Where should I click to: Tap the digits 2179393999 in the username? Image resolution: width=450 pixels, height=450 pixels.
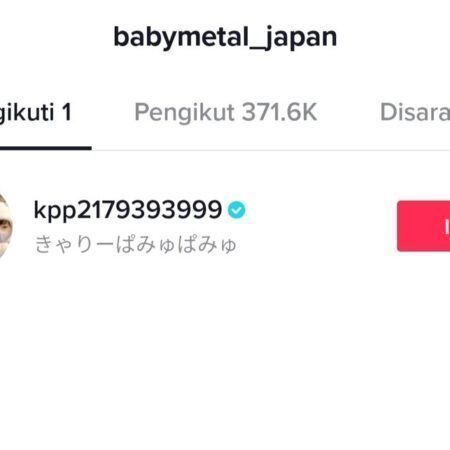(x=150, y=209)
